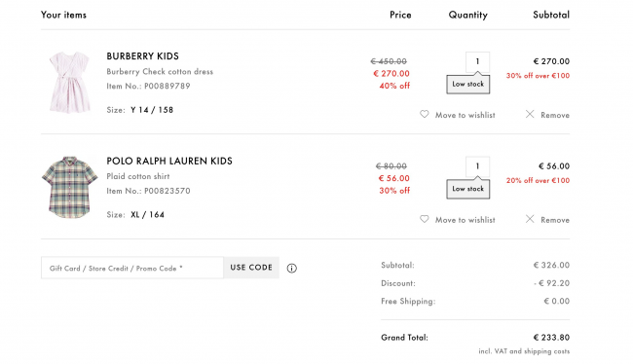This screenshot has width=633, height=364.
Task: Move the Plaid cotton shirt to the wishlist
Action: click(465, 220)
